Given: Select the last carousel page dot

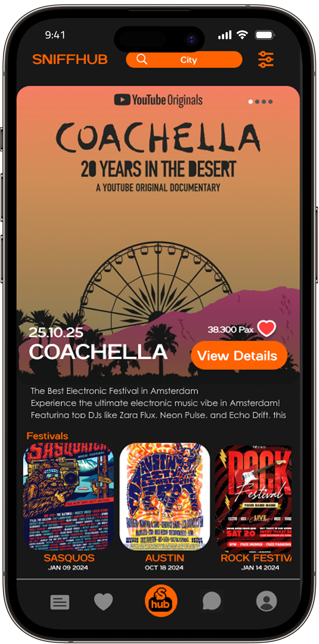Looking at the screenshot, I should (x=271, y=102).
